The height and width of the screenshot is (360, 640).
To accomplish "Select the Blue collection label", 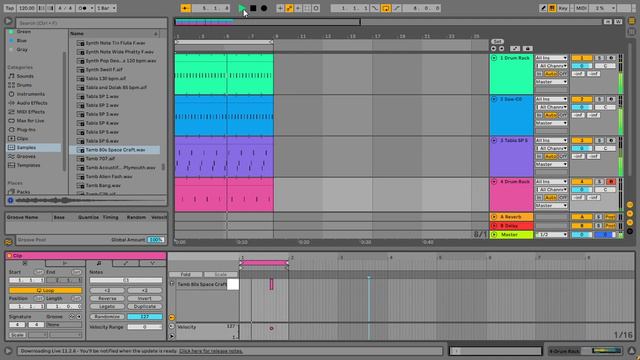I will click(x=22, y=40).
